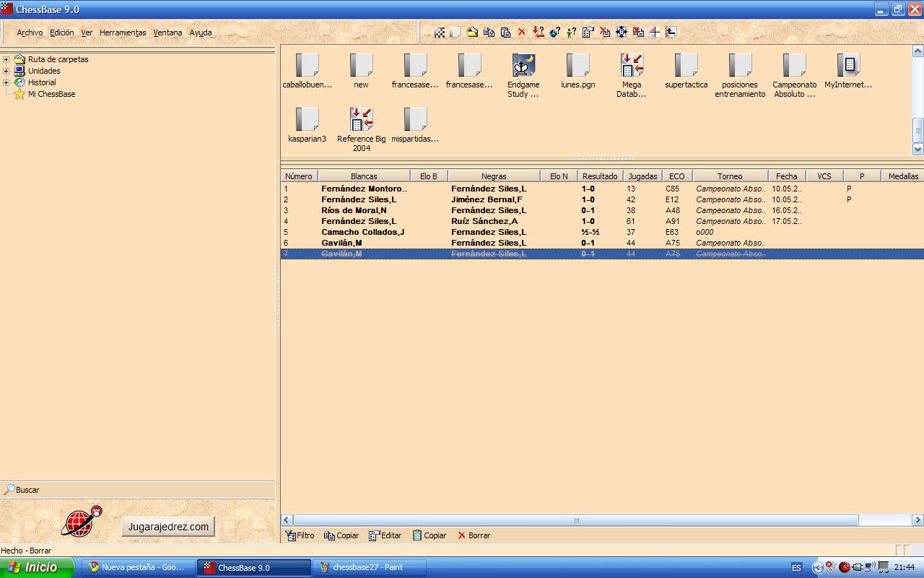Click Buscar in the left panel
This screenshot has height=578, width=924.
[x=22, y=490]
